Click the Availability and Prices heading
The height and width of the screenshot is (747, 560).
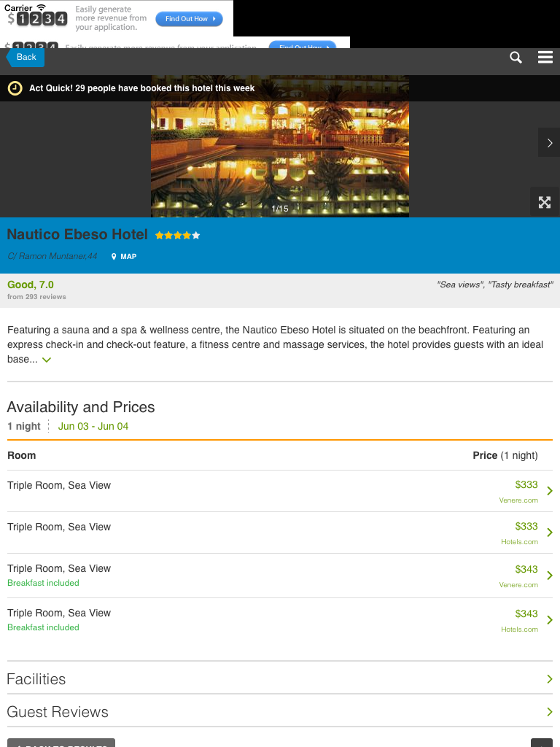click(81, 407)
